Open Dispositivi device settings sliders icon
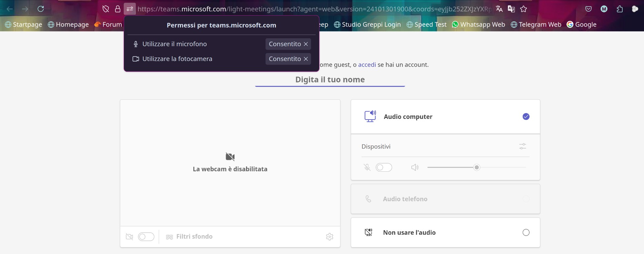This screenshot has width=644, height=254. [x=523, y=146]
